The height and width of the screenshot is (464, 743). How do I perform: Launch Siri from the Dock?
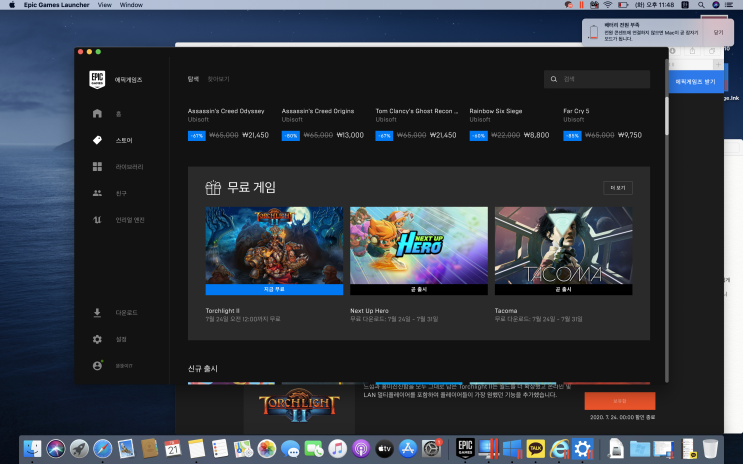point(55,448)
